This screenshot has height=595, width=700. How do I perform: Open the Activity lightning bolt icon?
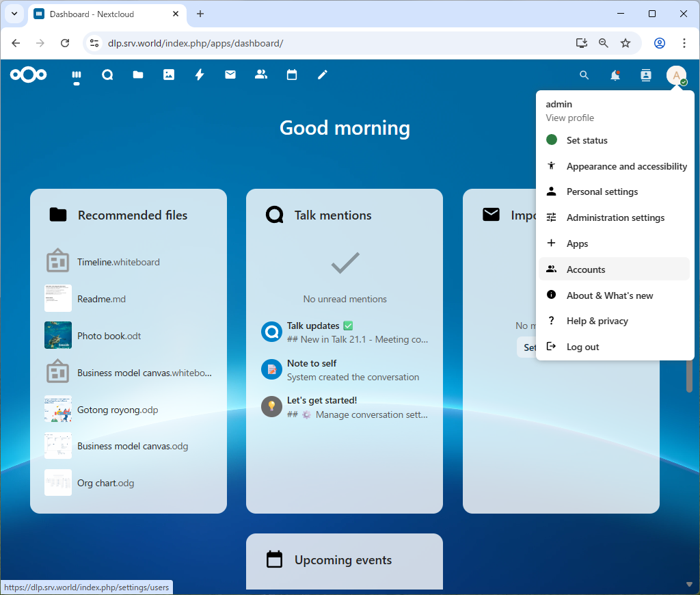200,75
